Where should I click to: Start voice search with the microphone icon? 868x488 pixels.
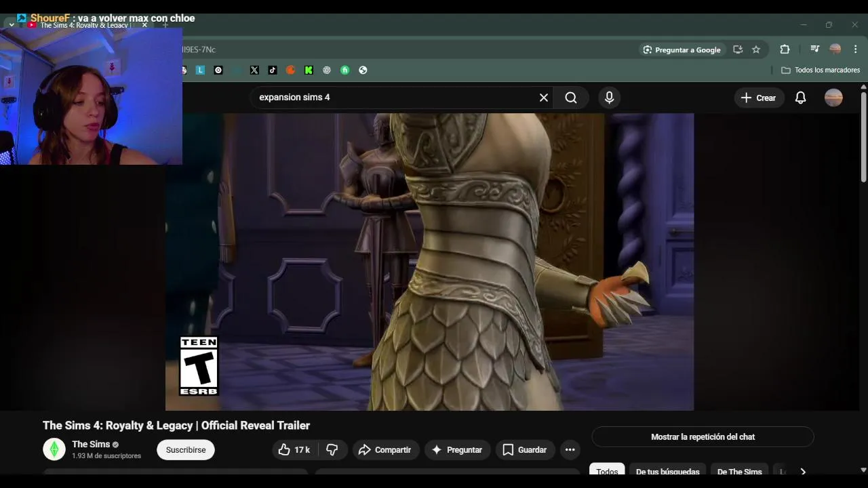(609, 98)
